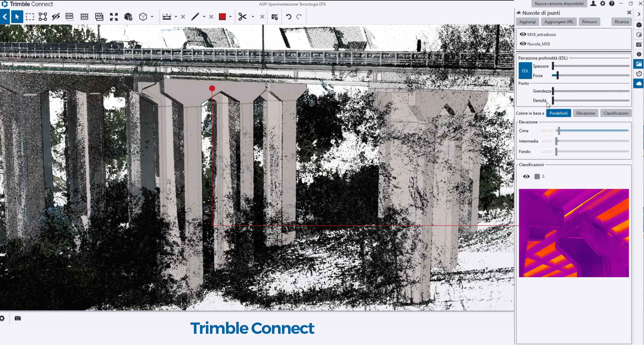
Task: Choose the bounding box select tool
Action: pos(43,17)
